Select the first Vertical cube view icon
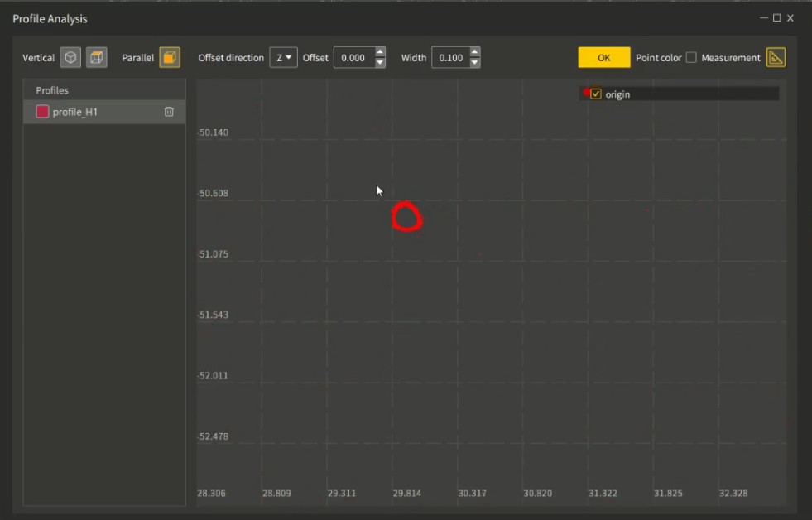 [70, 57]
